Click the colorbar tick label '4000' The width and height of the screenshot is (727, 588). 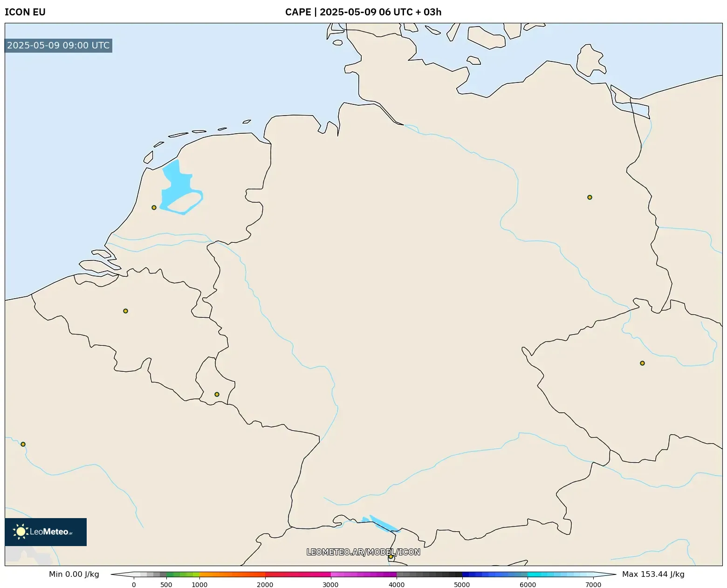tap(397, 585)
